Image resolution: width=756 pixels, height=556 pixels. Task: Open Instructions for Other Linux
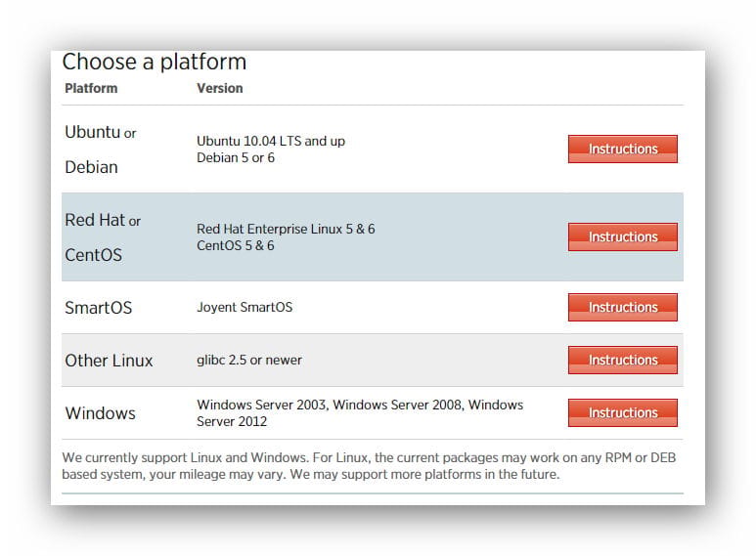622,360
